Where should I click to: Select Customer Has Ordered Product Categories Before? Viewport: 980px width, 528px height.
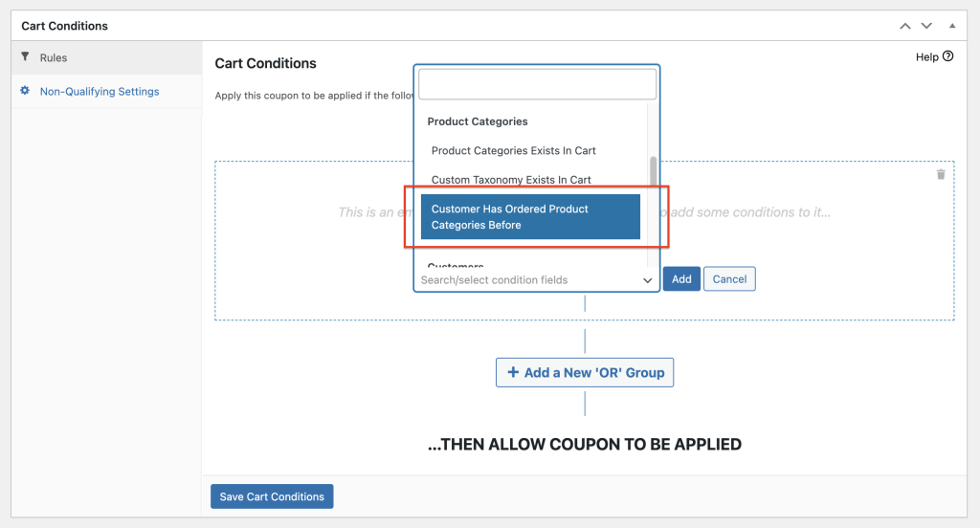(530, 217)
